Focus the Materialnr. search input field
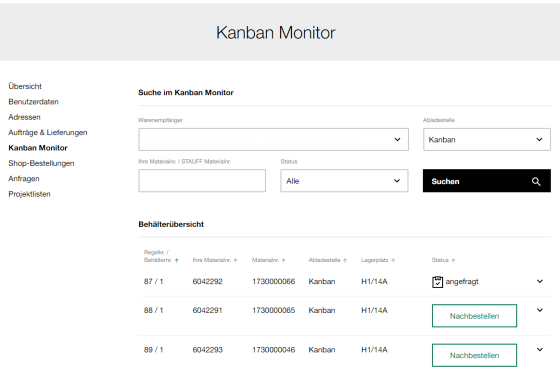The image size is (560, 373). pos(202,181)
